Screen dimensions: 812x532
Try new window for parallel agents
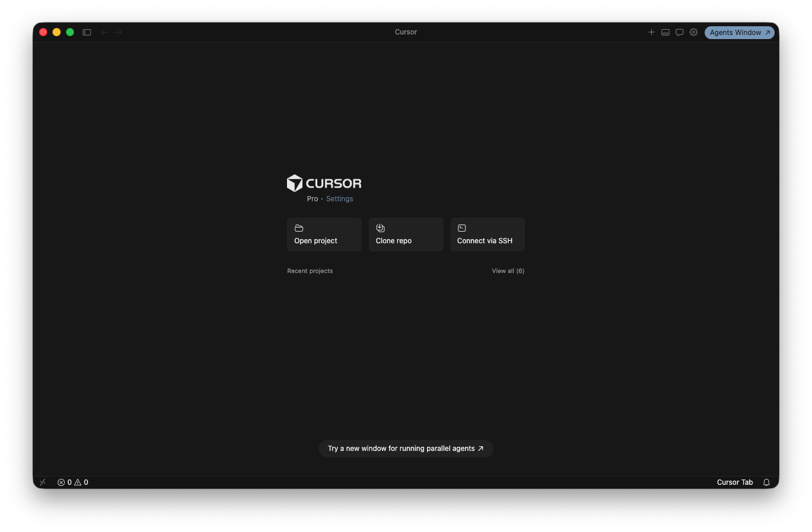coord(406,449)
